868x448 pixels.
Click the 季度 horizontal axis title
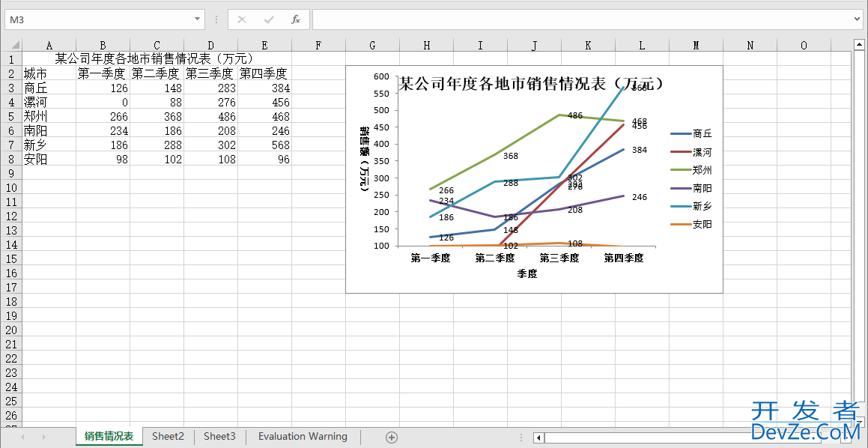click(x=527, y=273)
